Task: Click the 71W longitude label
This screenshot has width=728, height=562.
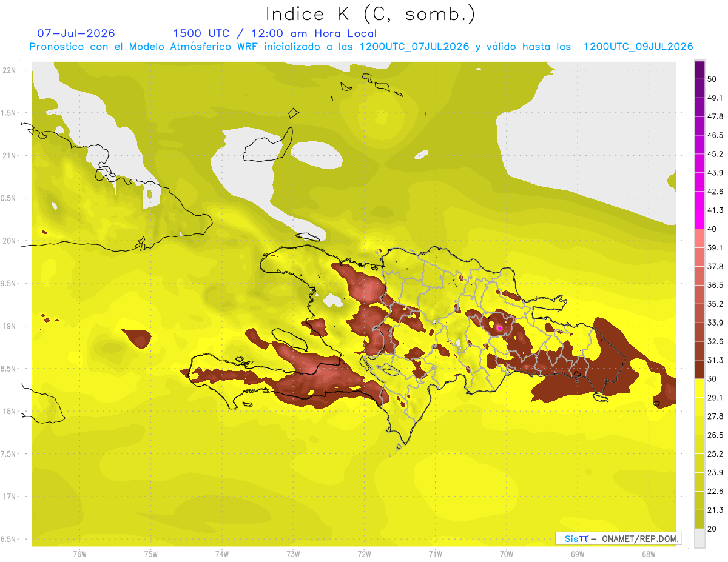Action: pyautogui.click(x=435, y=554)
